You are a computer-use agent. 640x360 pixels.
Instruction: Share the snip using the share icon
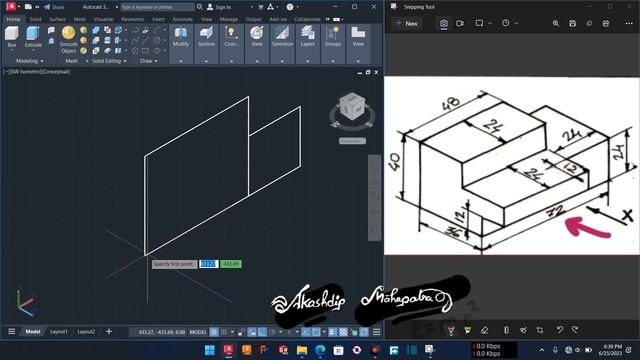[606, 23]
